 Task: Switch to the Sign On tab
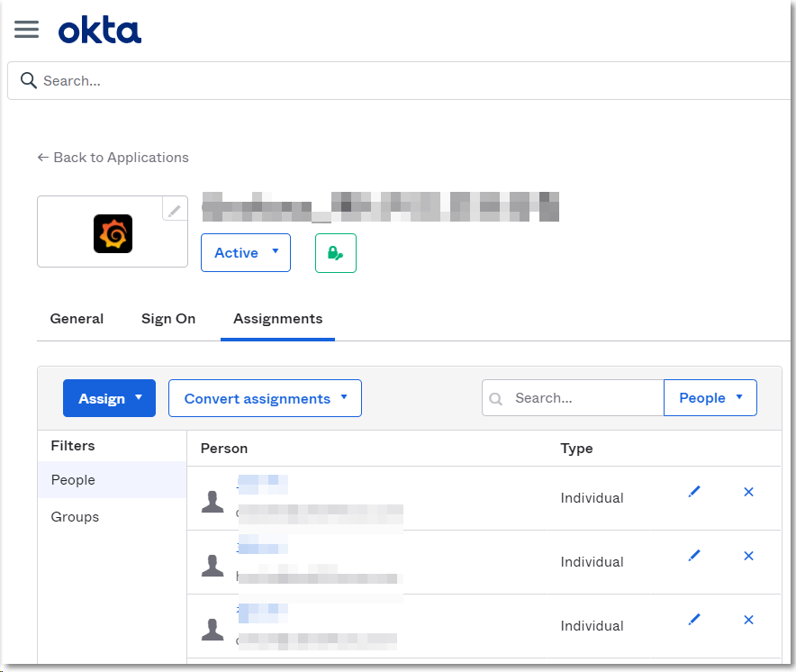168,319
